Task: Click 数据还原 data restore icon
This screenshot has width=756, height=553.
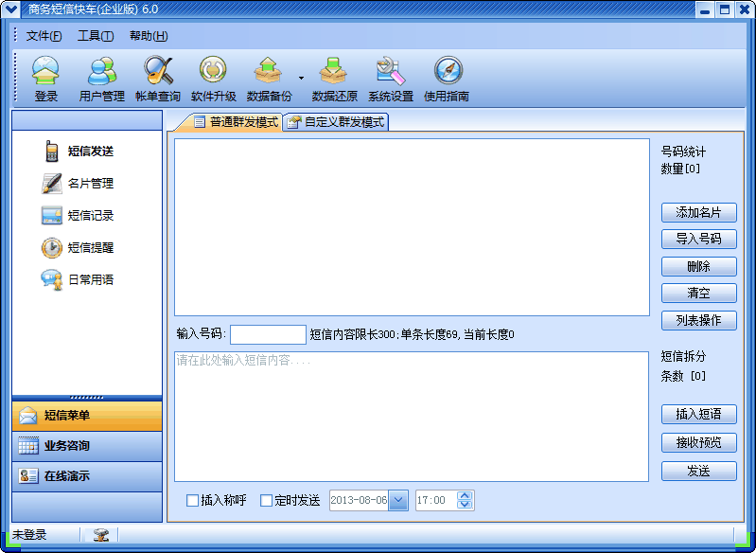Action: 334,79
